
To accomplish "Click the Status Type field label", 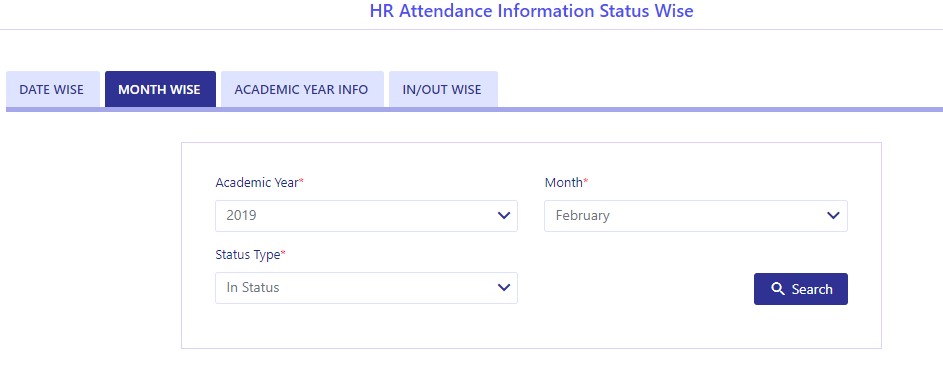I will click(x=248, y=254).
